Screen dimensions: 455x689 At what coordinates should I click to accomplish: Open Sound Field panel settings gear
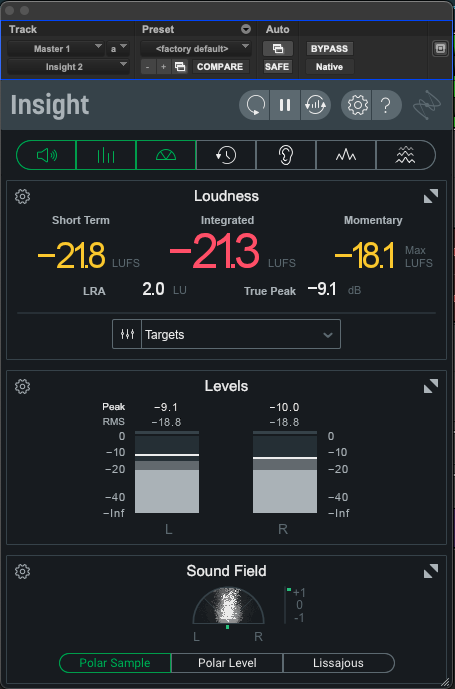(22, 571)
